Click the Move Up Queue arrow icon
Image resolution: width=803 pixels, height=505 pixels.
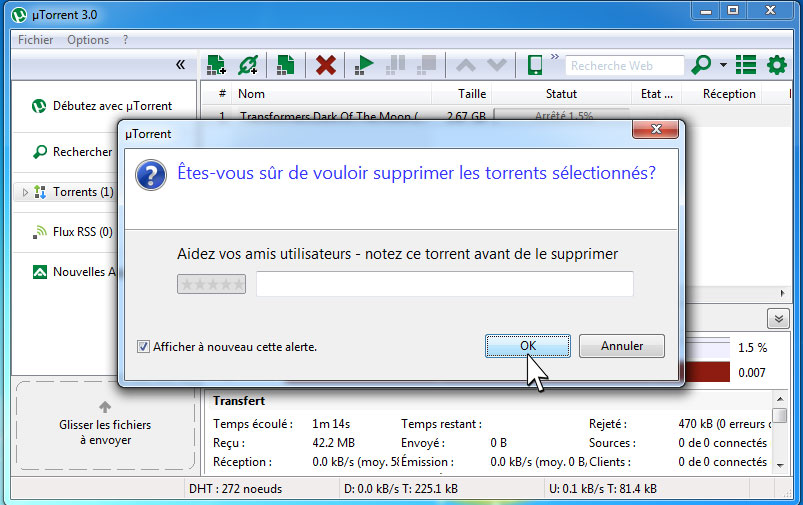466,66
